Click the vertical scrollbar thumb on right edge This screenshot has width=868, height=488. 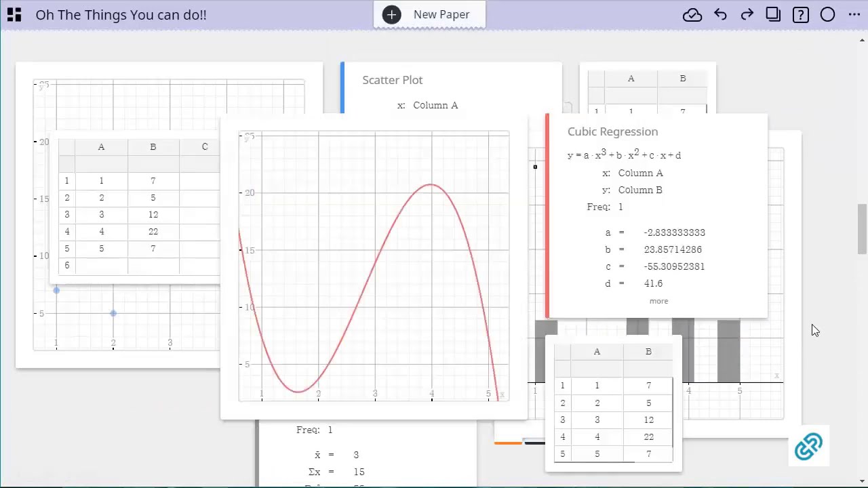862,228
